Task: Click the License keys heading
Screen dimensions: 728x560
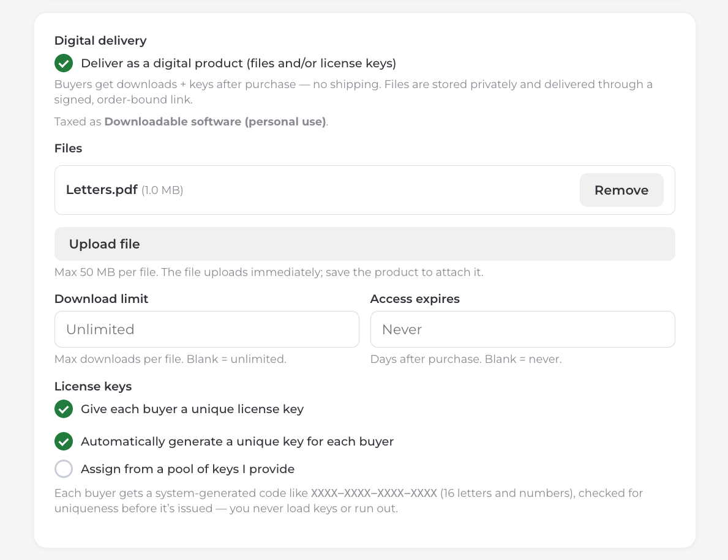Action: 93,386
